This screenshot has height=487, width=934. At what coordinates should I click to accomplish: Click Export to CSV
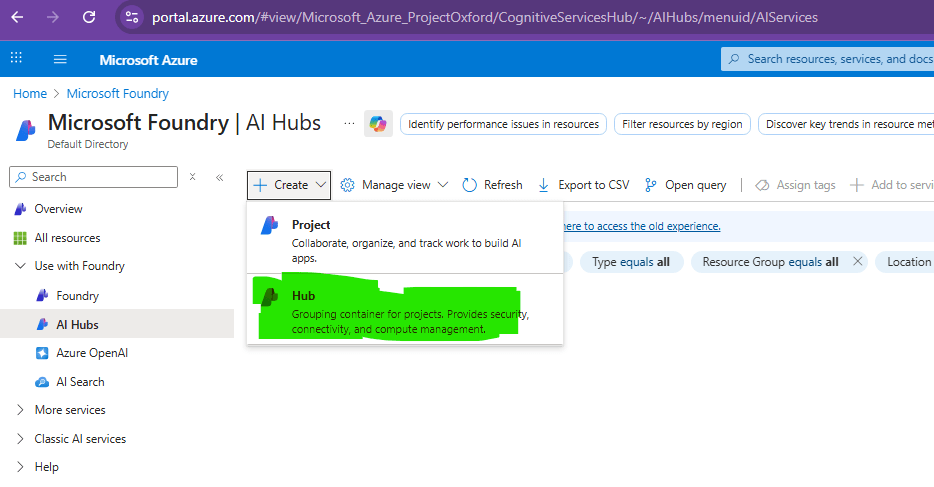click(x=584, y=185)
